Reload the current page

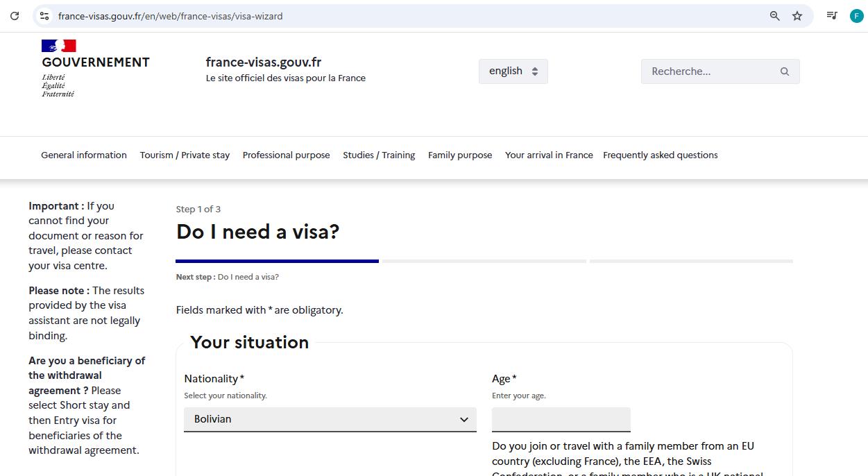pyautogui.click(x=15, y=15)
